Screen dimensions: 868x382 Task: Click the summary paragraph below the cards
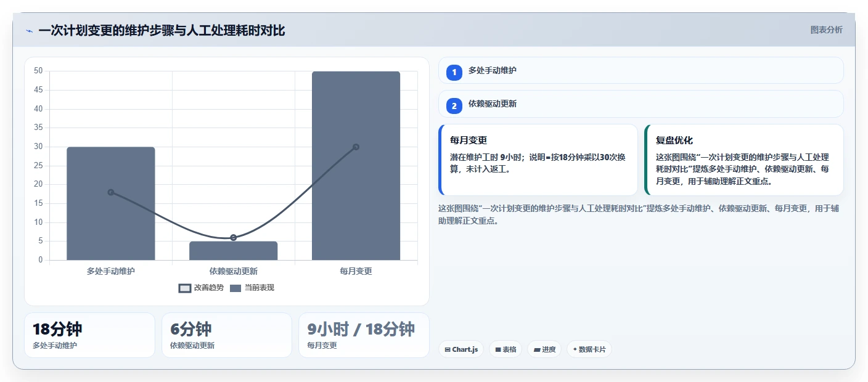tap(639, 214)
